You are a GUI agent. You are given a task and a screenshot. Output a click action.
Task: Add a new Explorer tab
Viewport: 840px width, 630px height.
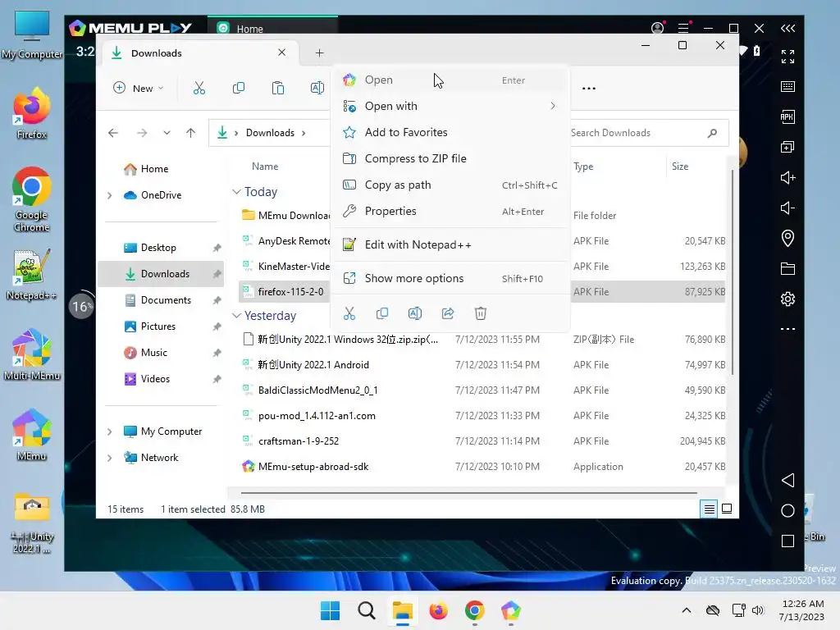(x=319, y=53)
